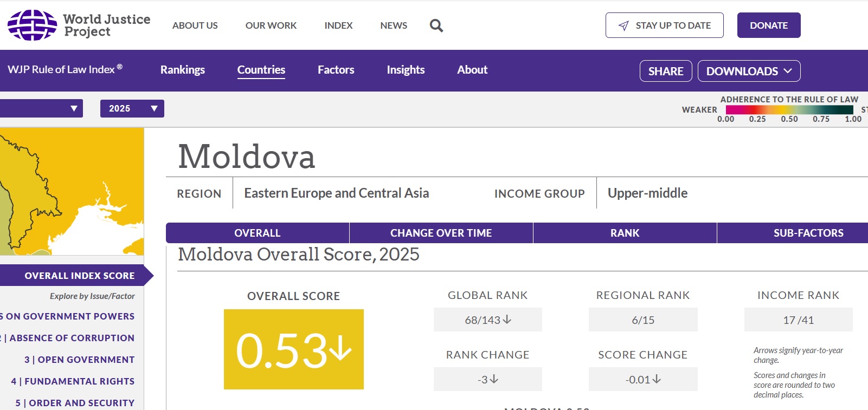Click the arrow next to global rank 68/143
The width and height of the screenshot is (868, 410).
507,320
